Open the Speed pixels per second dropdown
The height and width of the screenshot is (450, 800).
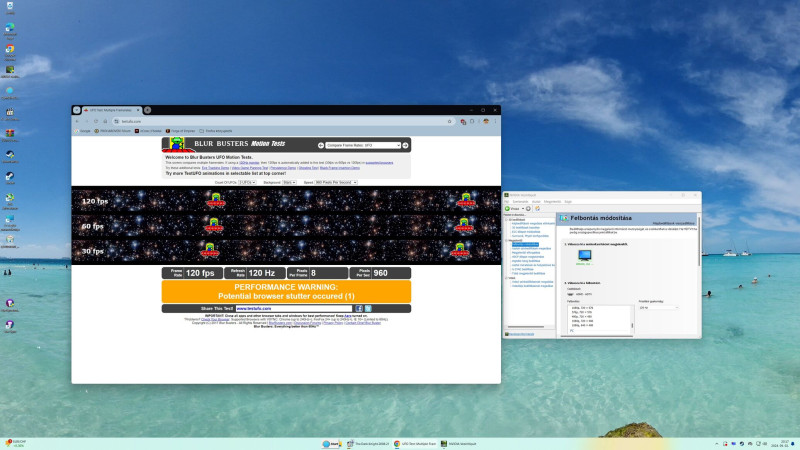point(336,182)
